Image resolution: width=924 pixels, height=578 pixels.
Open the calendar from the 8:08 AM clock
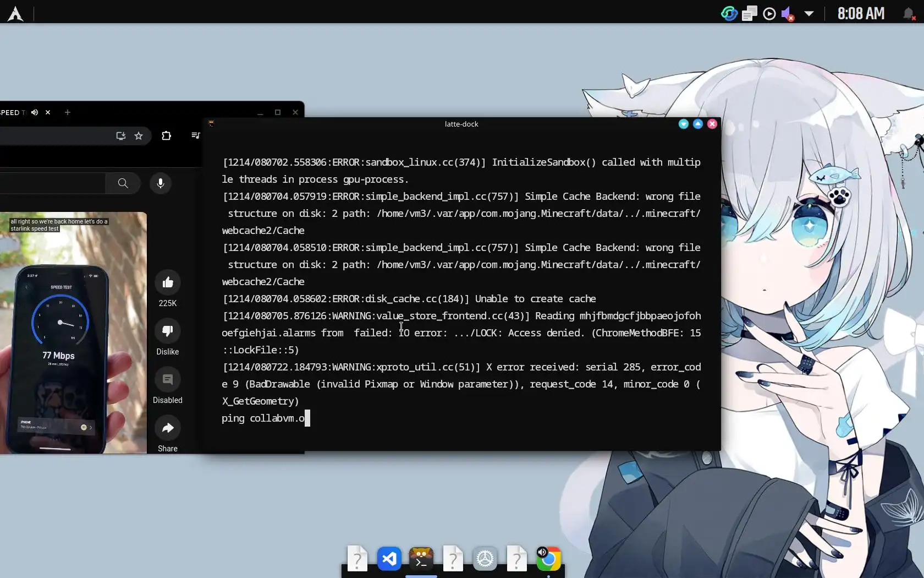(x=861, y=14)
